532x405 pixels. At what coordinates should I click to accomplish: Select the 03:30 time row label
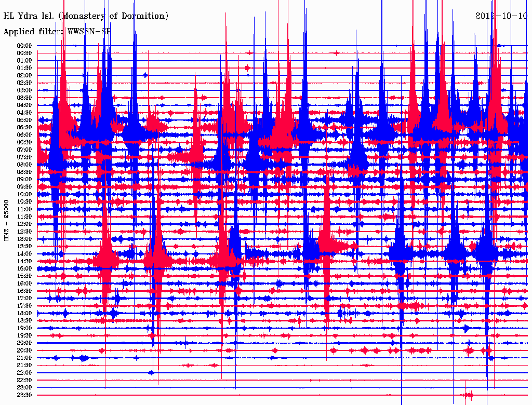24,98
